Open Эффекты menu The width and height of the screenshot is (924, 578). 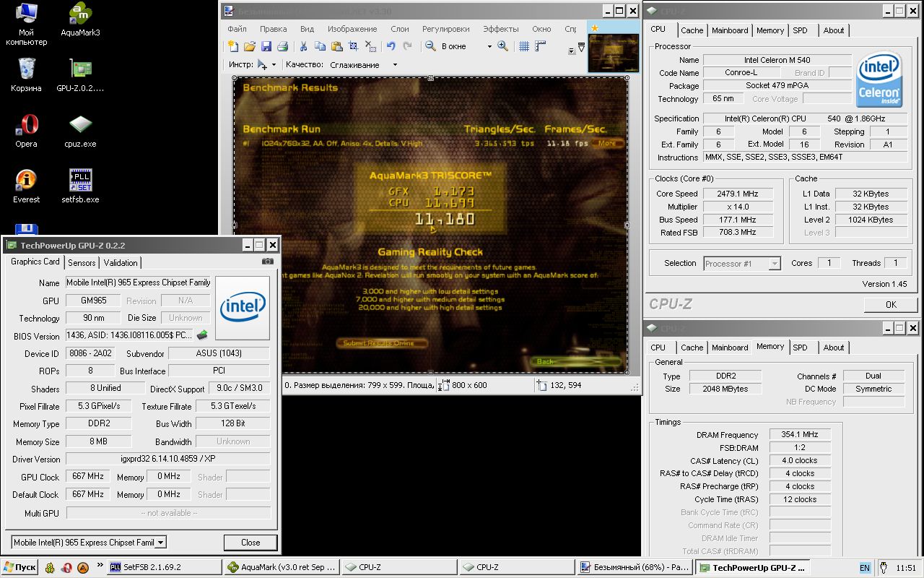click(x=501, y=29)
